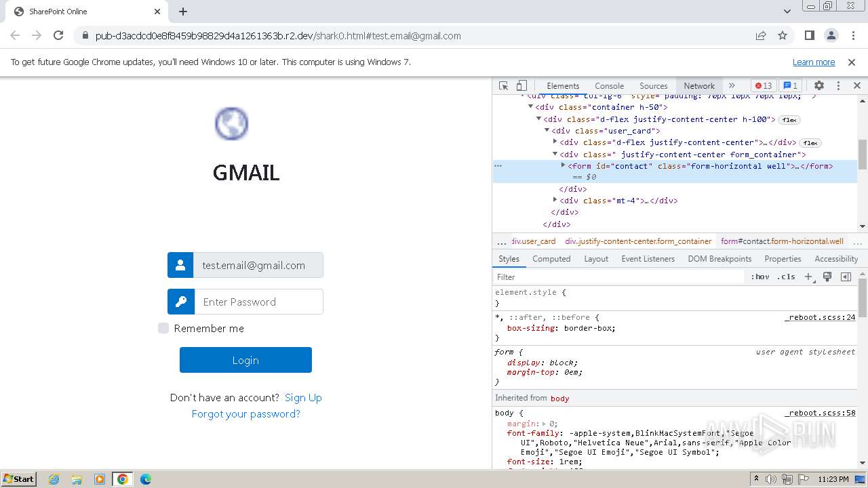Reload the page
The image size is (868, 488).
(58, 35)
